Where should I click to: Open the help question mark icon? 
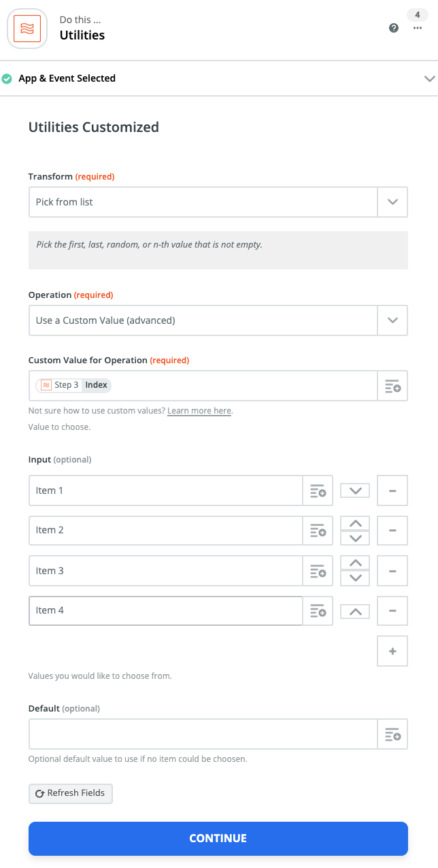tap(394, 29)
